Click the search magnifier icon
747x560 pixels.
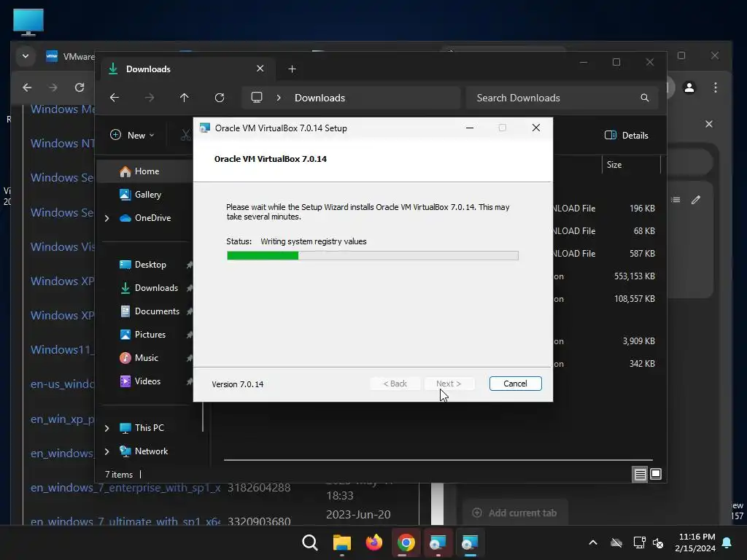(645, 98)
